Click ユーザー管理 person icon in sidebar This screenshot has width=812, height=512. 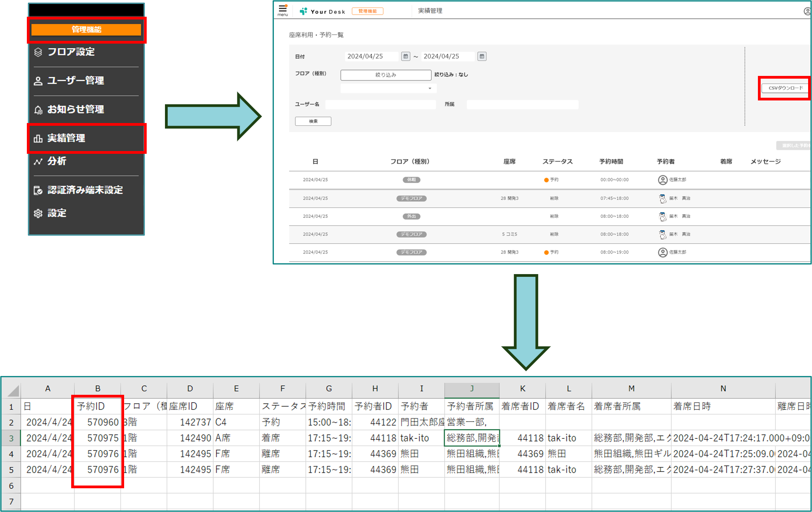38,81
